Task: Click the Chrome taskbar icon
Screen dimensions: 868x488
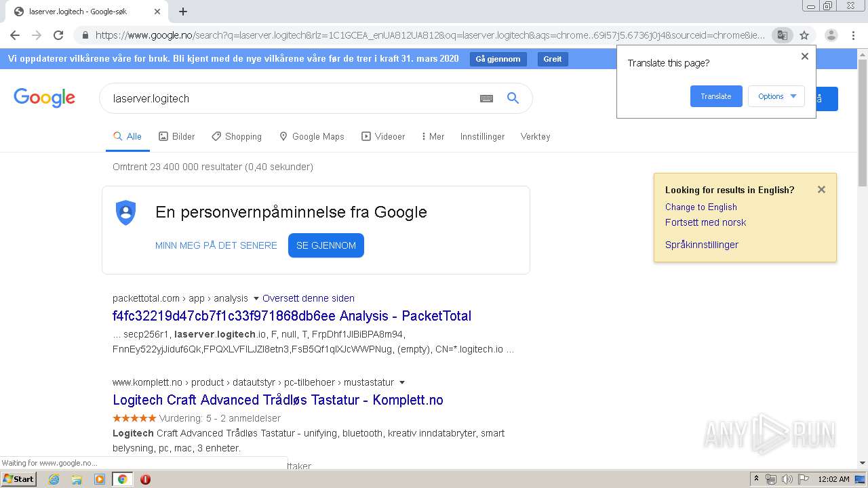Action: coord(122,479)
